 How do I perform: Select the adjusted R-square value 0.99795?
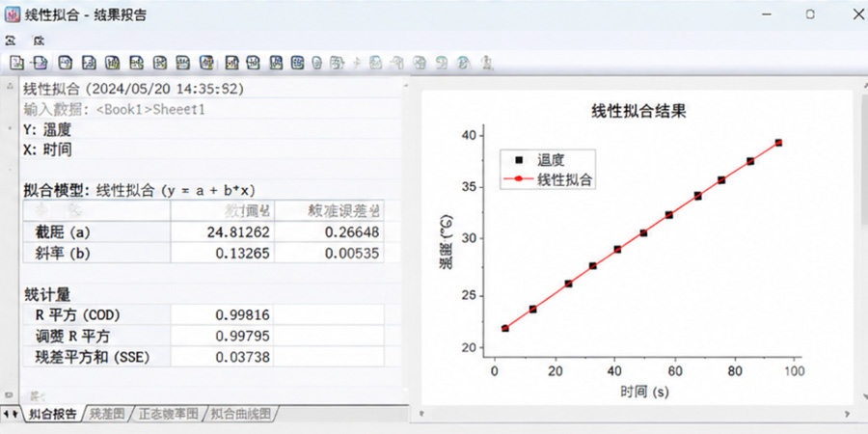point(243,336)
